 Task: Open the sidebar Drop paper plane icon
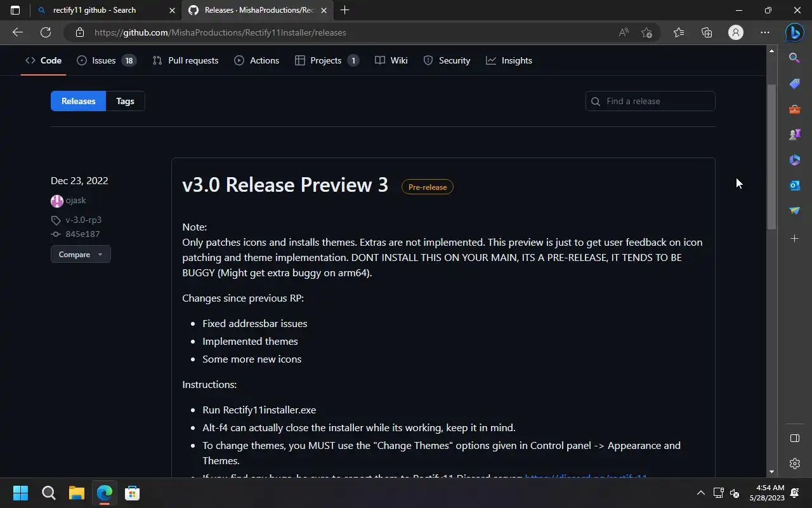point(794,211)
